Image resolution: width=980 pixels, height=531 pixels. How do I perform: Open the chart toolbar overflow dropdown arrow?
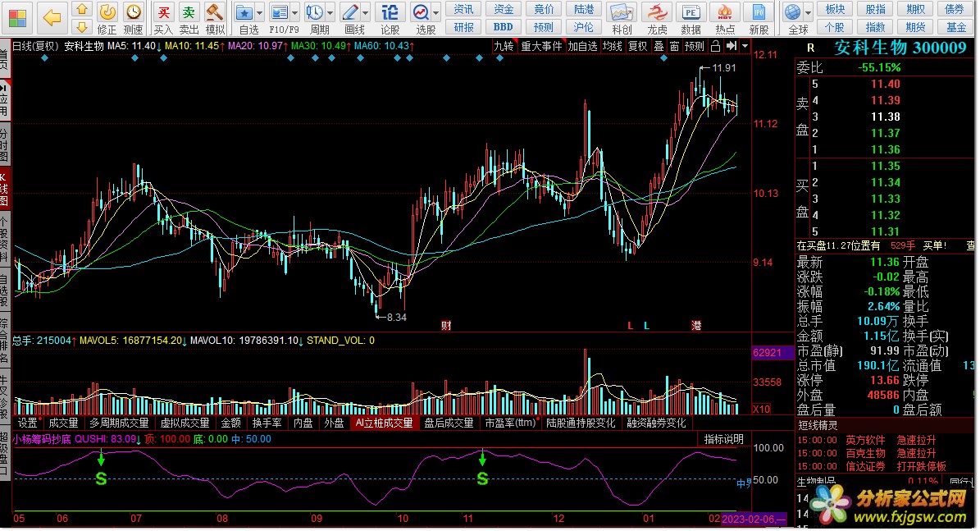(x=745, y=46)
